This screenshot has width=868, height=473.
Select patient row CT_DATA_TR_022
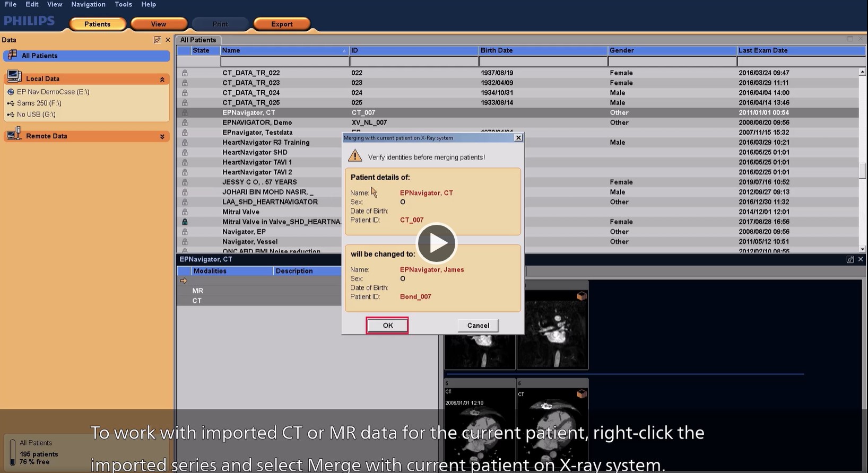(x=517, y=73)
